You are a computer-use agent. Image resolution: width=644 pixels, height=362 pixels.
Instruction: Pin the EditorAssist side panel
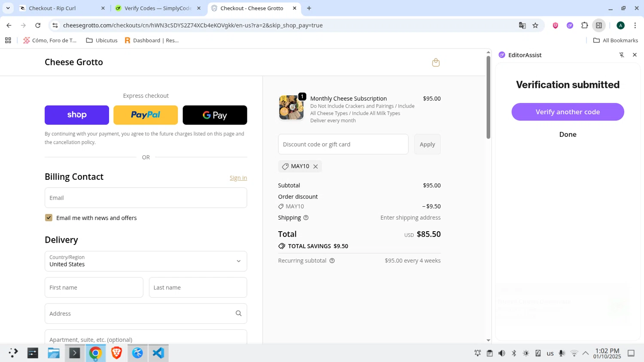[x=622, y=55]
